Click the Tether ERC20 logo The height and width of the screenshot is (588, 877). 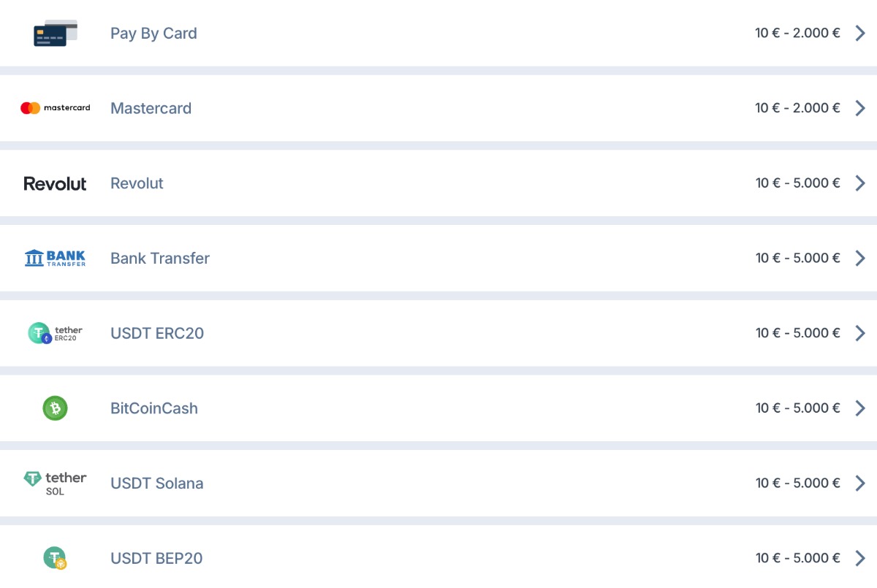56,333
